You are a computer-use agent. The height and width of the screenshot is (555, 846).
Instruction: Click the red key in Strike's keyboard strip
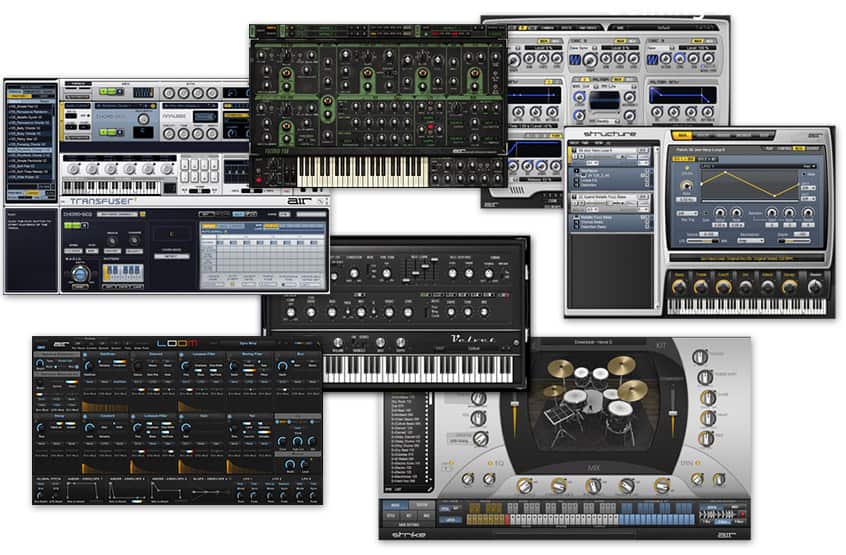click(x=506, y=520)
